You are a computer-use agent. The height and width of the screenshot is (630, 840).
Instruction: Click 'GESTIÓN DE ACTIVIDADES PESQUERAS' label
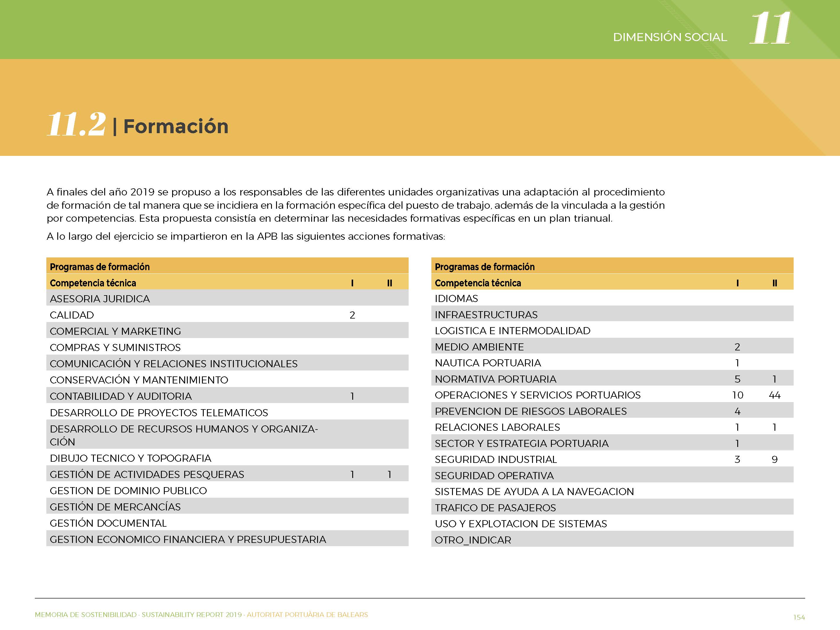tap(147, 474)
